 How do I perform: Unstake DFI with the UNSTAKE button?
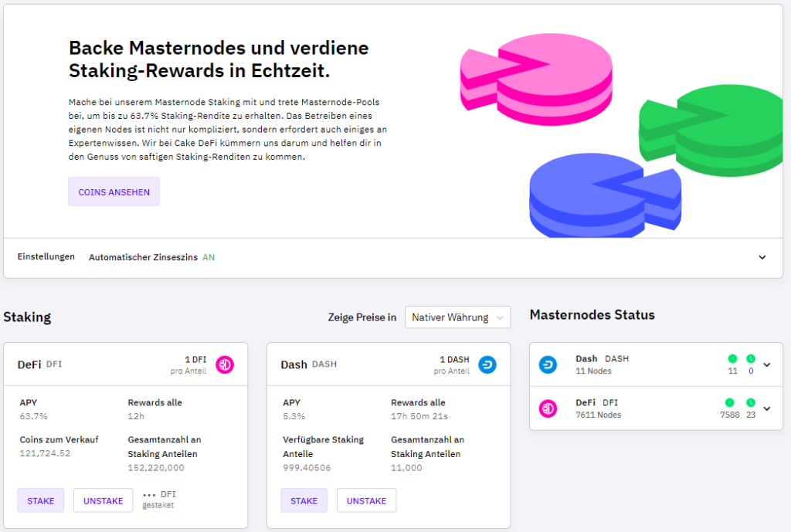[104, 500]
